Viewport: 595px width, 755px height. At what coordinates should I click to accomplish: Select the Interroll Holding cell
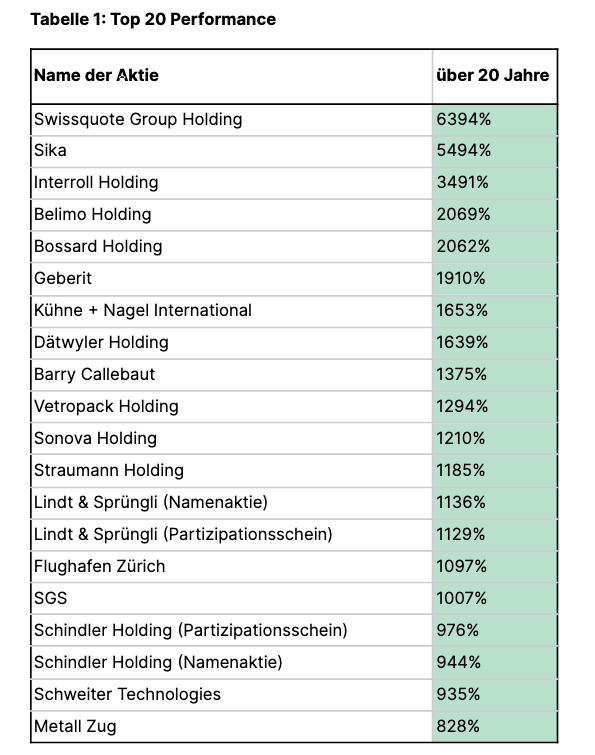(232, 183)
